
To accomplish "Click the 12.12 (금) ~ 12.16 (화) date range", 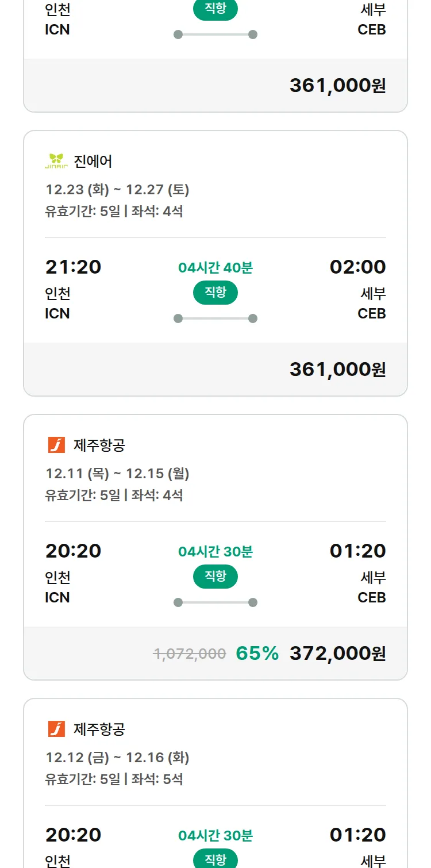I will [x=117, y=758].
